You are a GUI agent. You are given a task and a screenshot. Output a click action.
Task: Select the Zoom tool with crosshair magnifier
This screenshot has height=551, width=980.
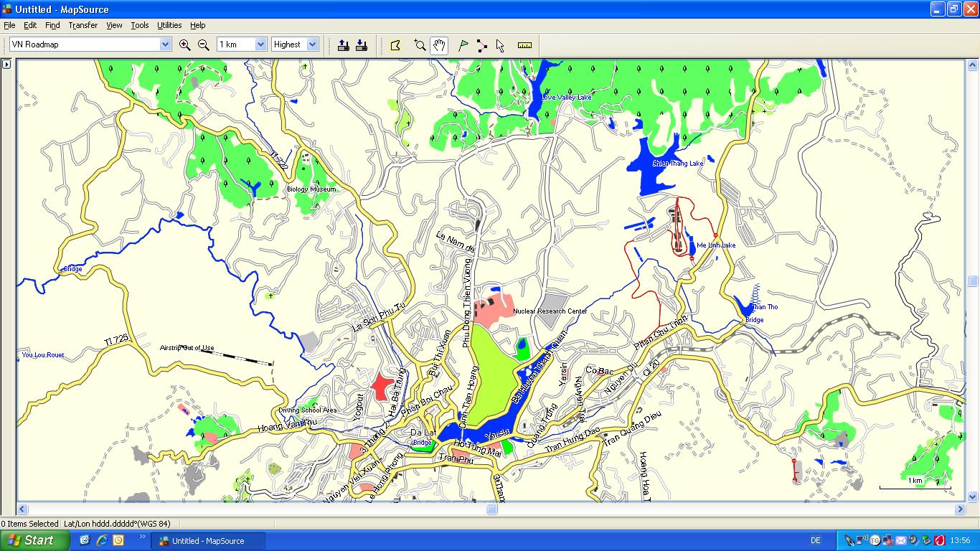click(420, 44)
